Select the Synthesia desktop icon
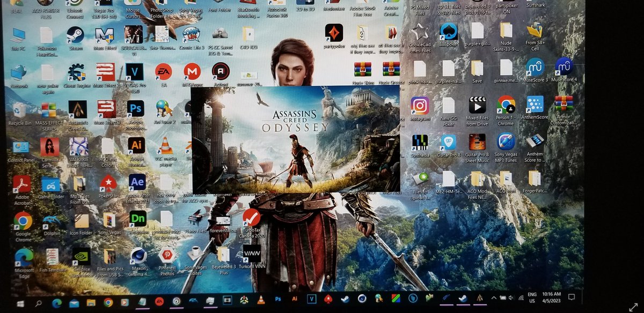 pos(420,146)
